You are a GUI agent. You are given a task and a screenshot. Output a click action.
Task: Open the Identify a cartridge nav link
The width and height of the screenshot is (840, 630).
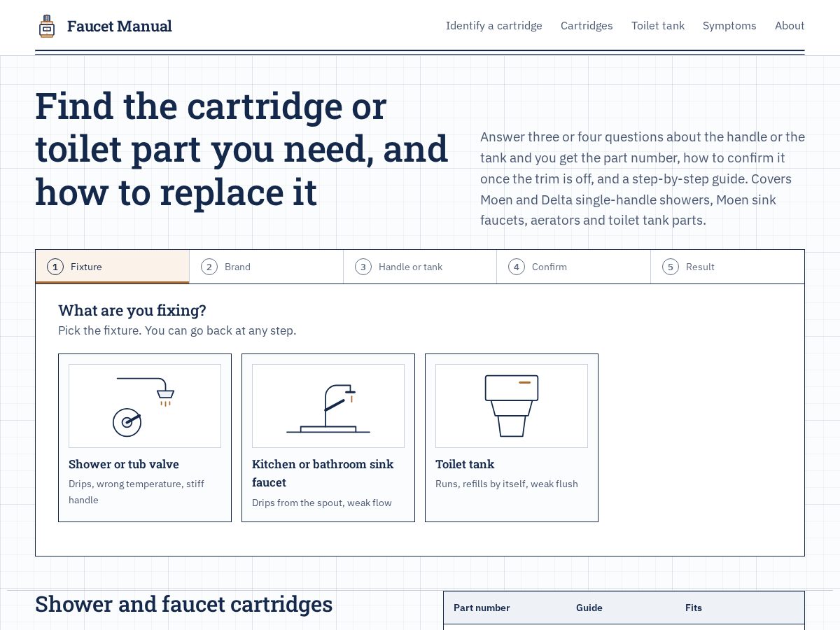point(494,26)
